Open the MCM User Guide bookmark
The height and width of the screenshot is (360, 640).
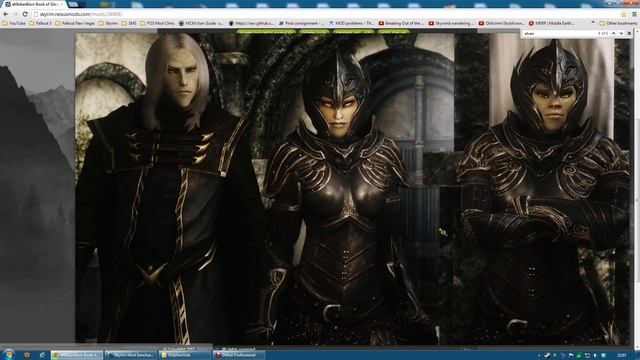click(201, 23)
